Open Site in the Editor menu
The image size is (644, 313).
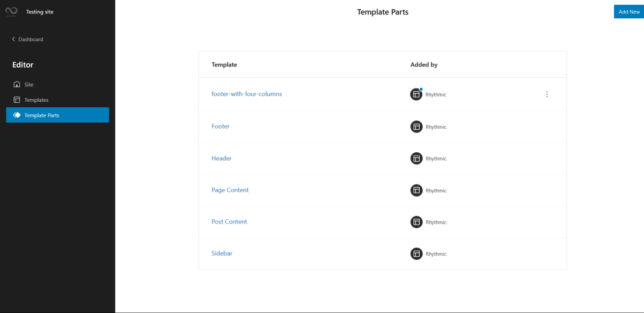pyautogui.click(x=29, y=85)
